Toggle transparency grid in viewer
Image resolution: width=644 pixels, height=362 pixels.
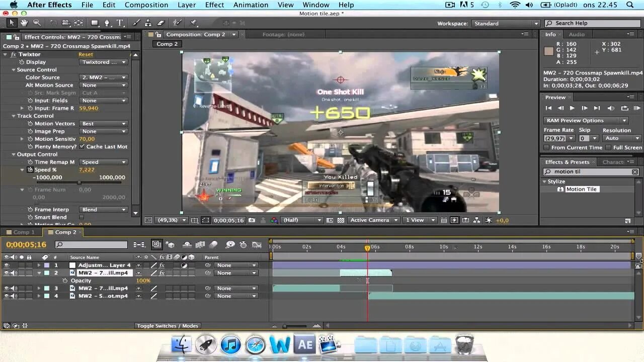[341, 220]
